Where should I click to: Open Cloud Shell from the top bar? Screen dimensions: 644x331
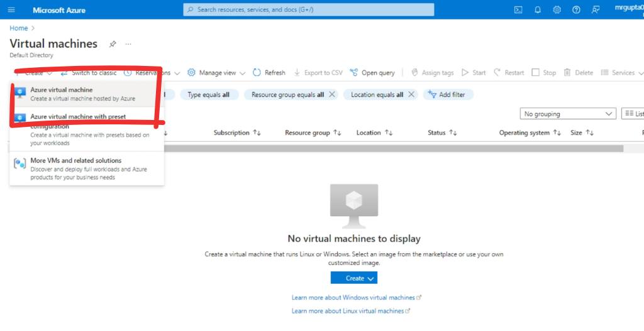(x=518, y=9)
